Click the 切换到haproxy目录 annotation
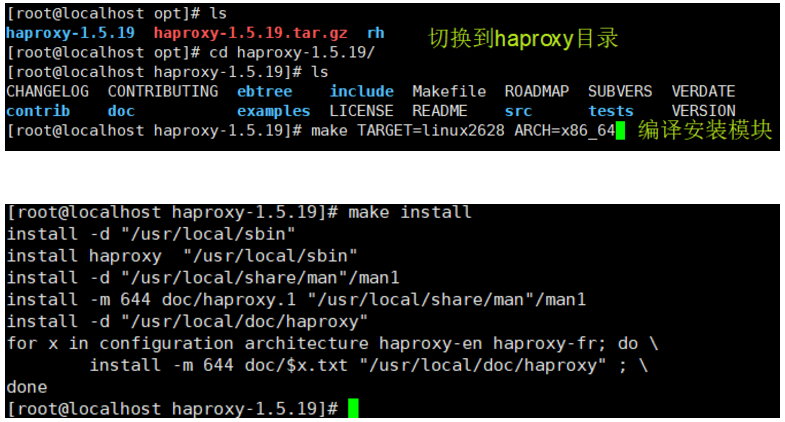 point(523,39)
